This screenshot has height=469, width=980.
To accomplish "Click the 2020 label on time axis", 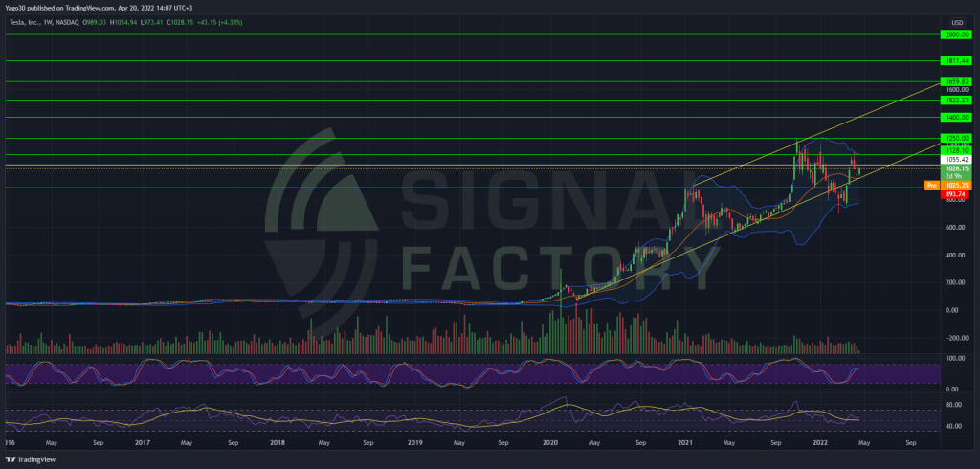I will point(549,443).
